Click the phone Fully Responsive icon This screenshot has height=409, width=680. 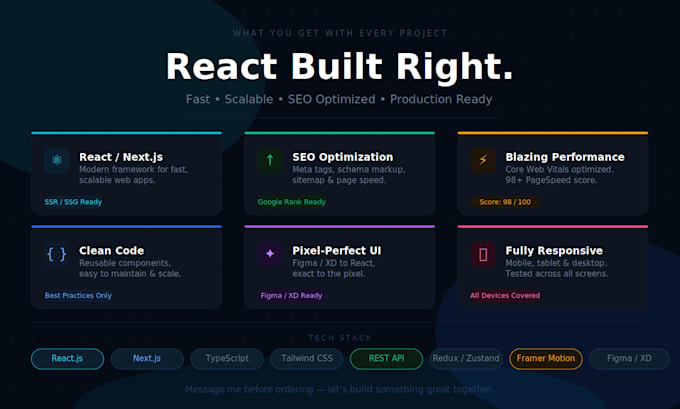click(x=483, y=254)
